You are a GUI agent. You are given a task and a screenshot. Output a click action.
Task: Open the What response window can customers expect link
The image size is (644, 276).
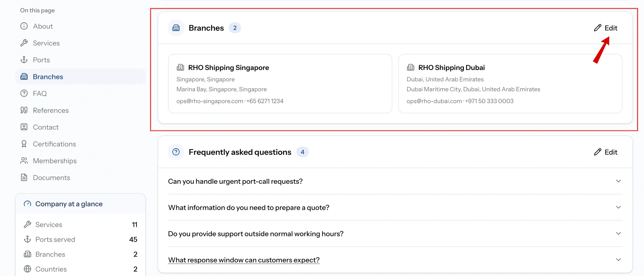click(244, 260)
